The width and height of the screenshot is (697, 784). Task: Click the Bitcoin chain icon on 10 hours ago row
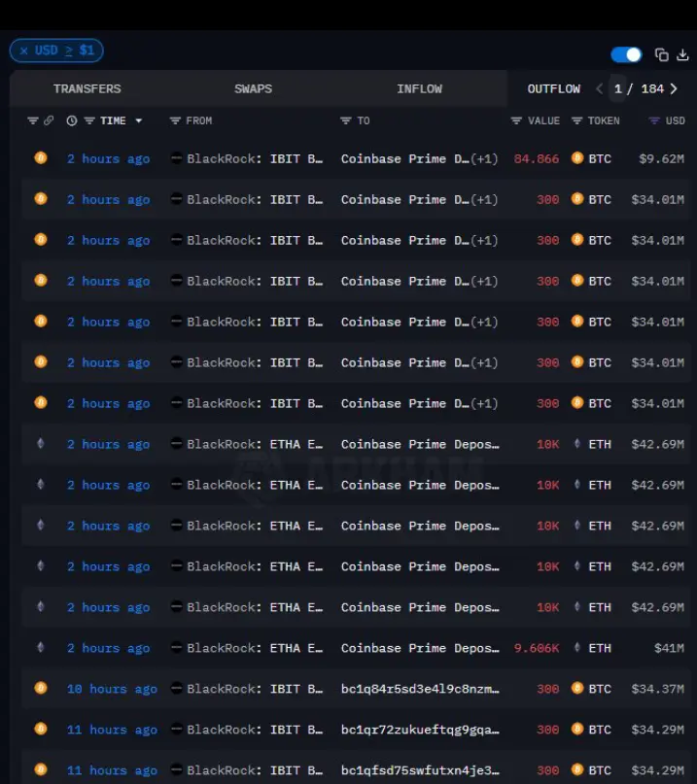[x=41, y=688]
